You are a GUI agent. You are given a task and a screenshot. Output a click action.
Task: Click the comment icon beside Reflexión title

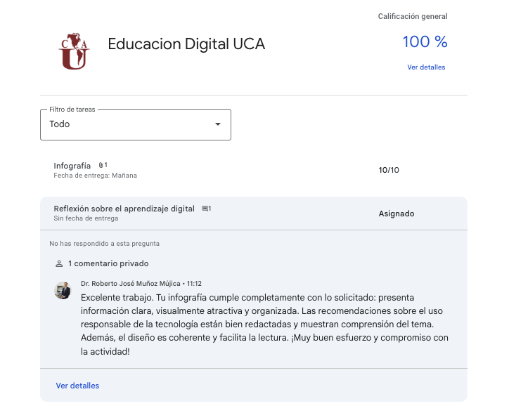[x=205, y=209]
